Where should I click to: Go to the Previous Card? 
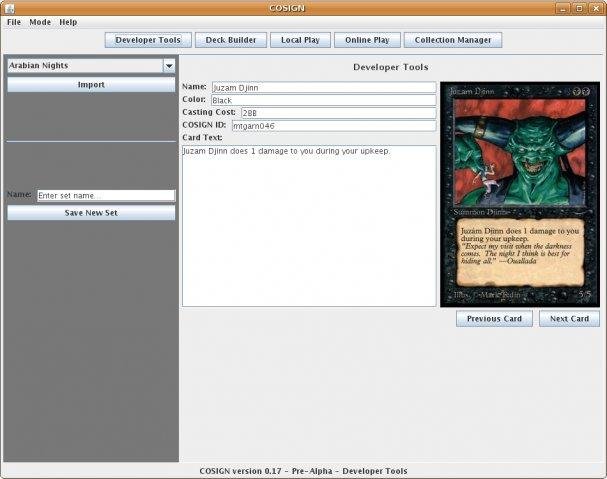tap(494, 319)
